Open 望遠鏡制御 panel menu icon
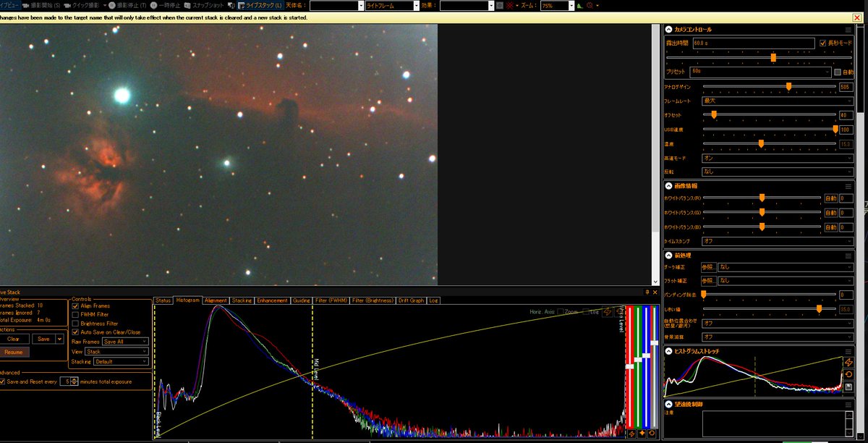 tap(848, 404)
